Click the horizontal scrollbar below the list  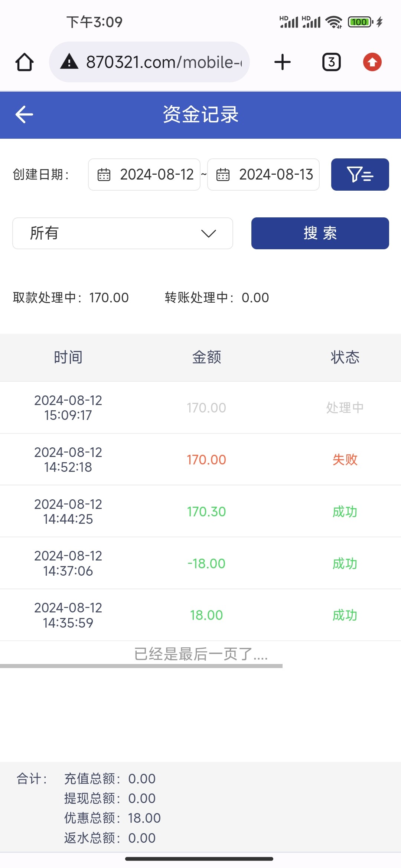[x=141, y=666]
